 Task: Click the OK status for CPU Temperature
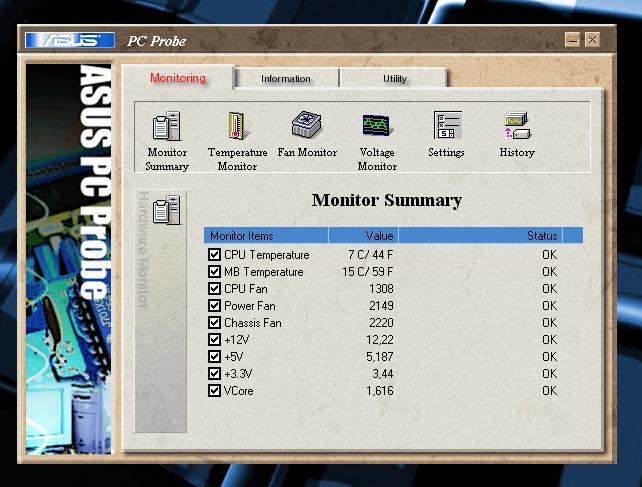(x=549, y=255)
